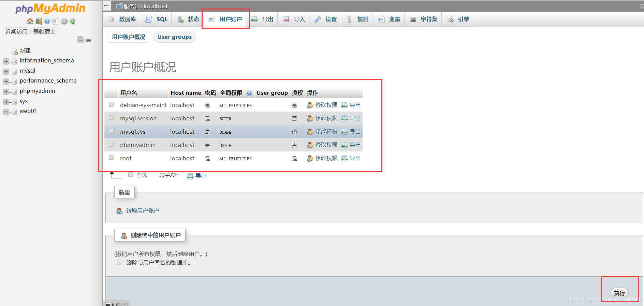Click edit privileges icon for mysql.sys
644x306 pixels.
tap(310, 132)
